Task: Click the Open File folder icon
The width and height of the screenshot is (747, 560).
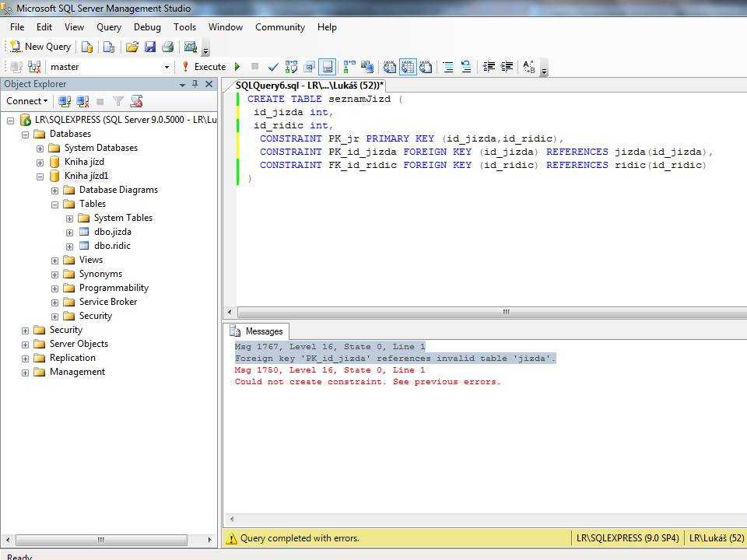Action: click(132, 47)
